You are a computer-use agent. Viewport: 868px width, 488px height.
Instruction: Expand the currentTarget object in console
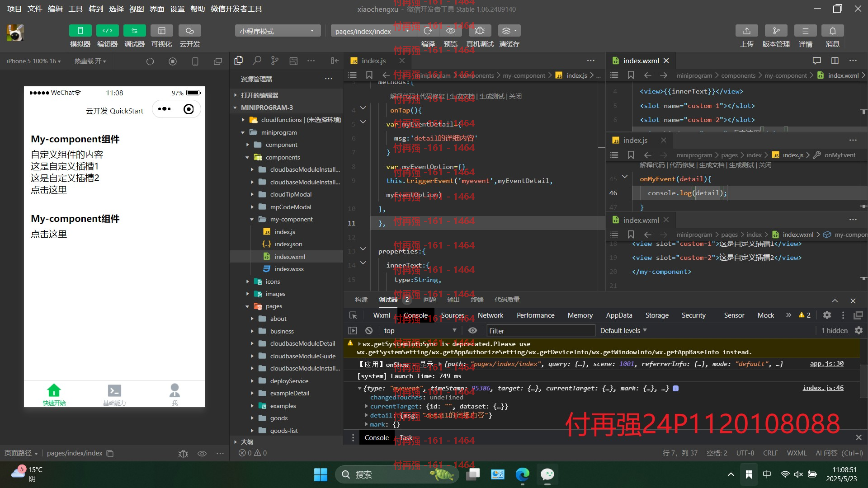(x=367, y=406)
